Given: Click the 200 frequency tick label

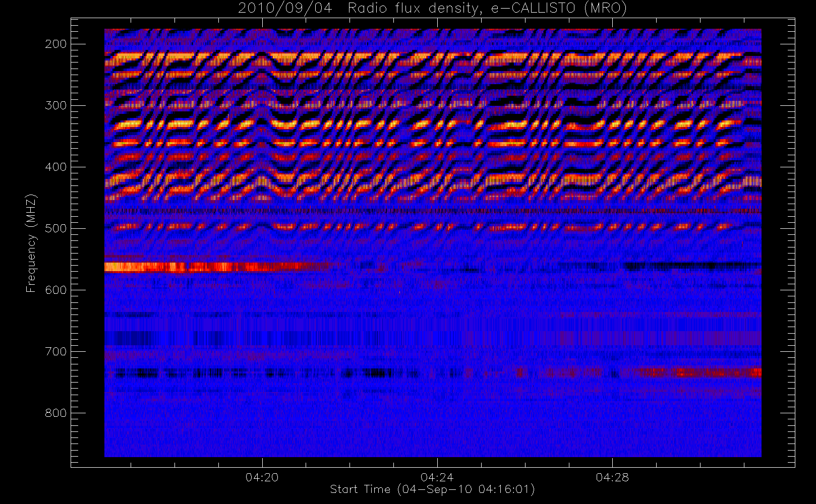Looking at the screenshot, I should point(56,44).
